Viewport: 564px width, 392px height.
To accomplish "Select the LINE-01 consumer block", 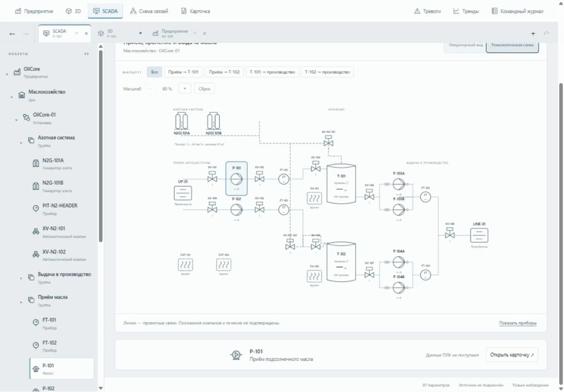I will (479, 236).
